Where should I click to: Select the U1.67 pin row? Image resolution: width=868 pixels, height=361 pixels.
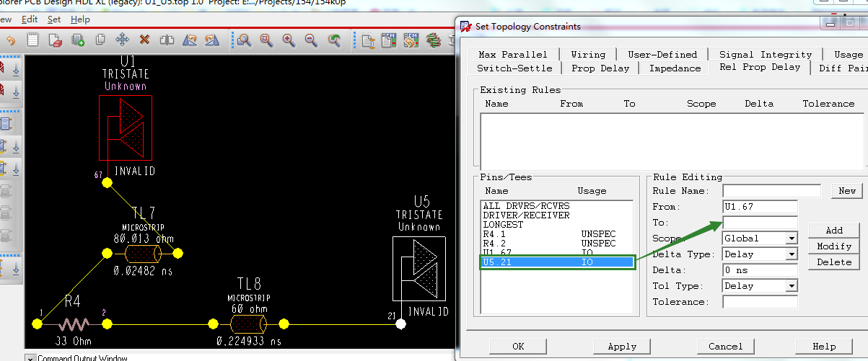[x=558, y=253]
